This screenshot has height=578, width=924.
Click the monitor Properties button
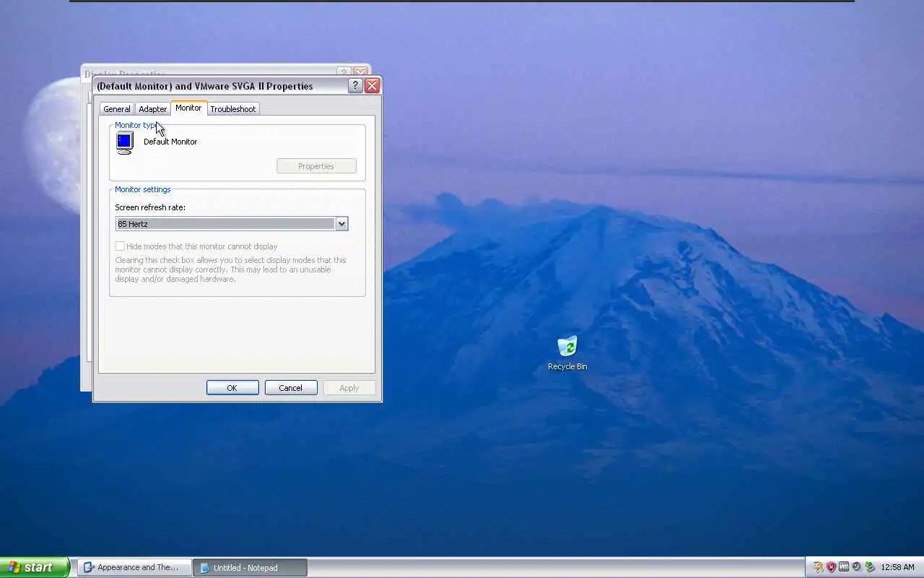pos(316,166)
